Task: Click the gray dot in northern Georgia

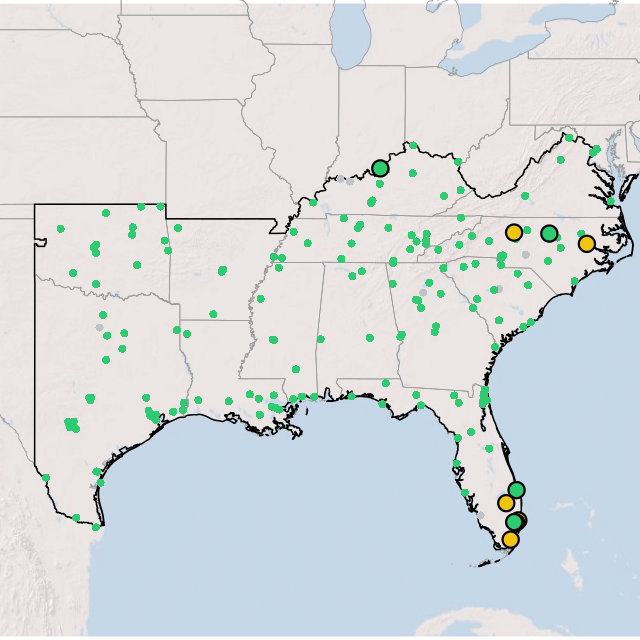Action: coord(423,293)
